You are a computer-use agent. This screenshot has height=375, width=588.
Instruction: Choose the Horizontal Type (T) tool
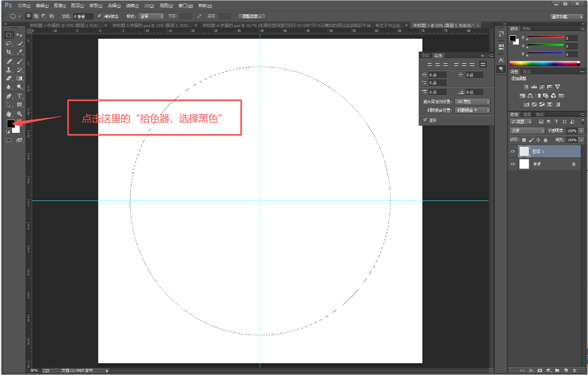[x=20, y=96]
